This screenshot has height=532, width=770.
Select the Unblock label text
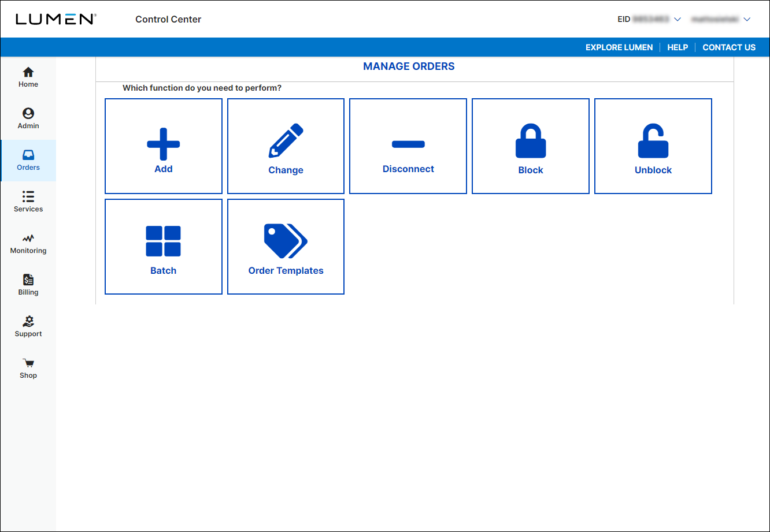pyautogui.click(x=653, y=170)
